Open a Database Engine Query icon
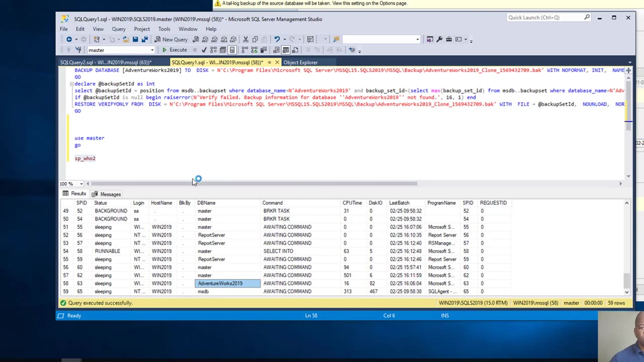 click(x=196, y=39)
